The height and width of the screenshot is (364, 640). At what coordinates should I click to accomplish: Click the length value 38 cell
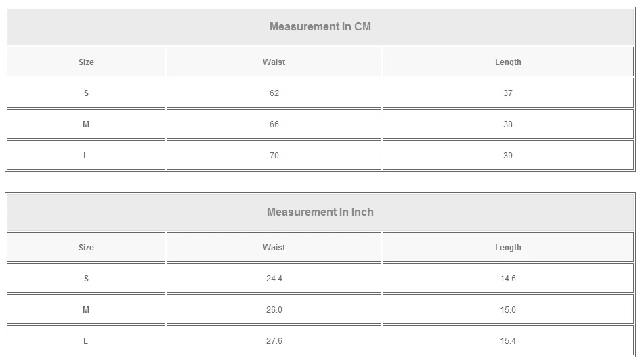[508, 124]
